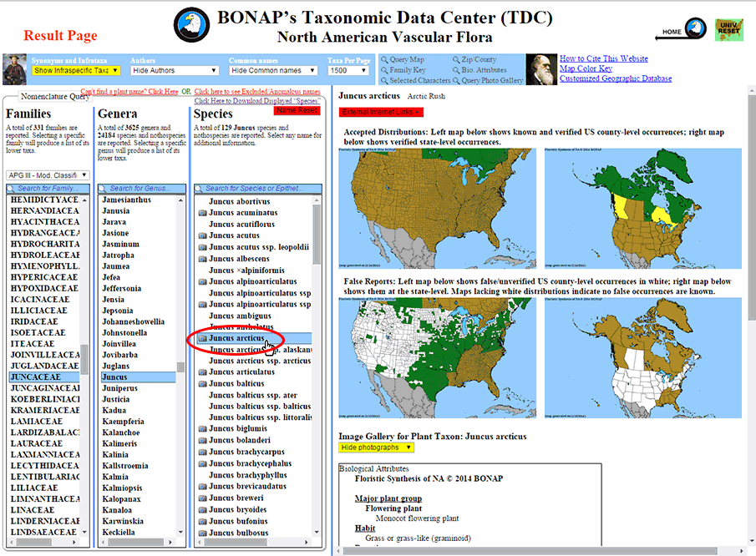Click the camera icon beside Juncus balticus
Viewport: 756px width, 556px height.
[x=203, y=383]
